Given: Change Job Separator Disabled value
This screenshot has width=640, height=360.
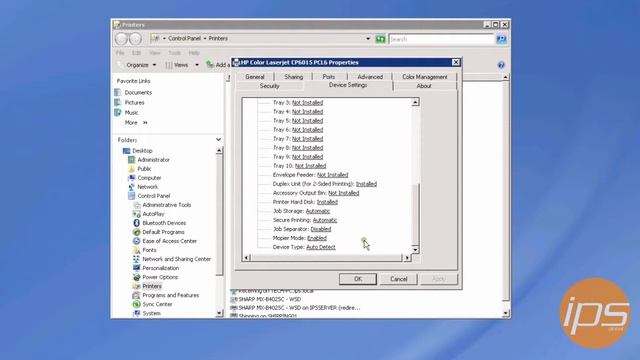Looking at the screenshot, I should [320, 229].
